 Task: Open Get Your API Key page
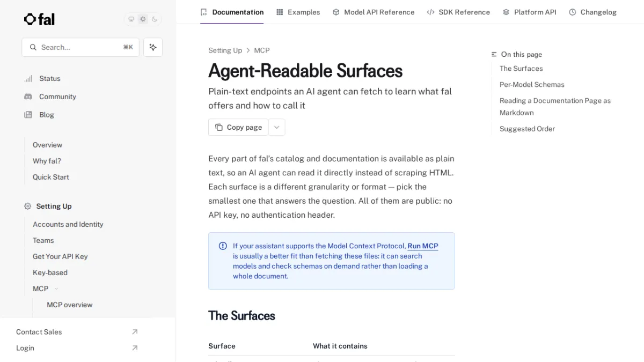(x=60, y=256)
